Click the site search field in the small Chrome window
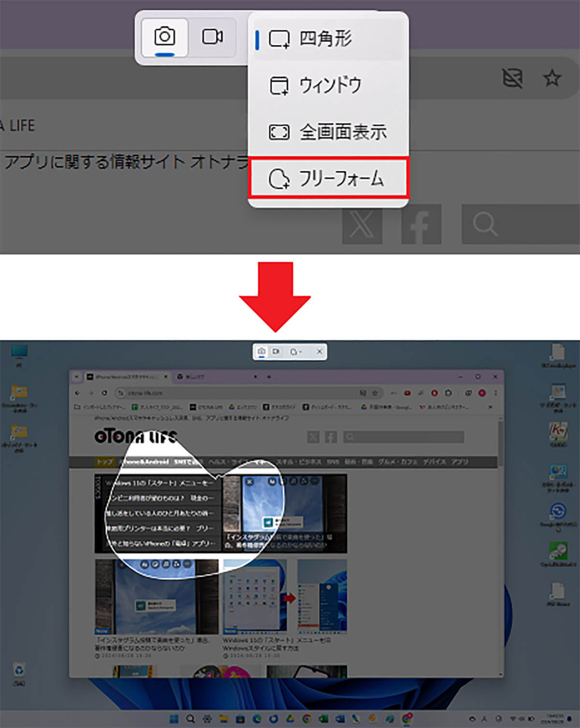580x728 pixels. (404, 437)
